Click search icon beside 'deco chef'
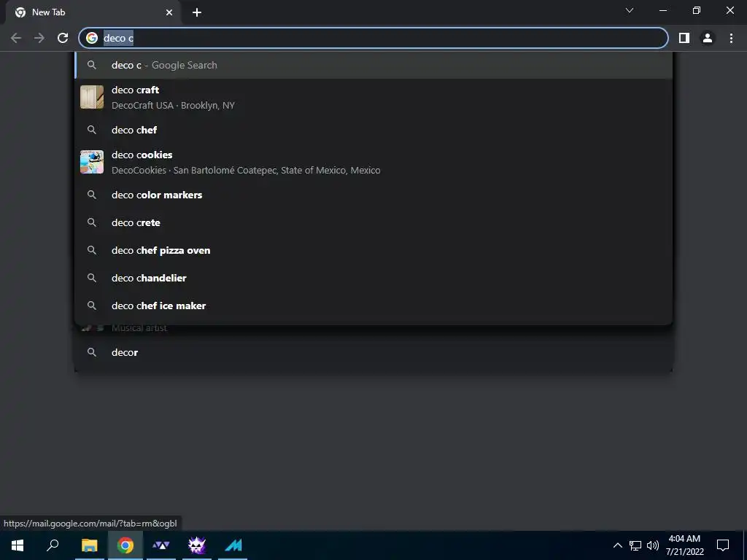747x560 pixels. coord(92,130)
